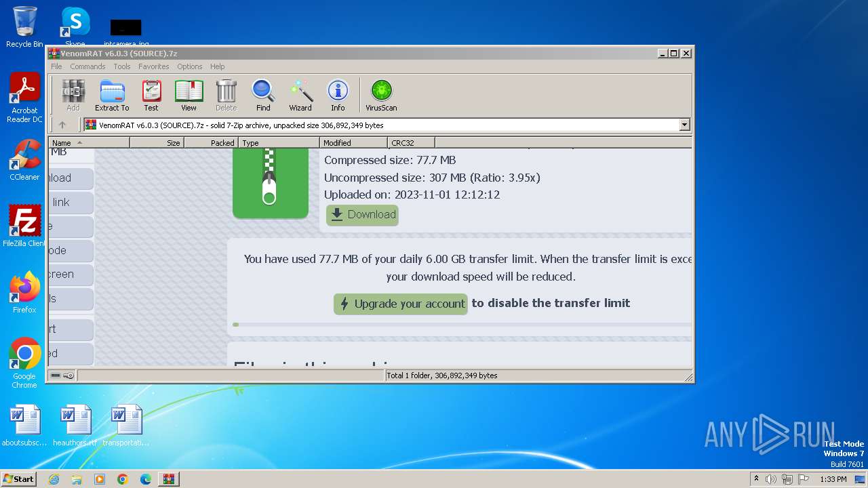This screenshot has width=868, height=488.
Task: Open the CCleaner desktop icon
Action: pyautogui.click(x=24, y=160)
